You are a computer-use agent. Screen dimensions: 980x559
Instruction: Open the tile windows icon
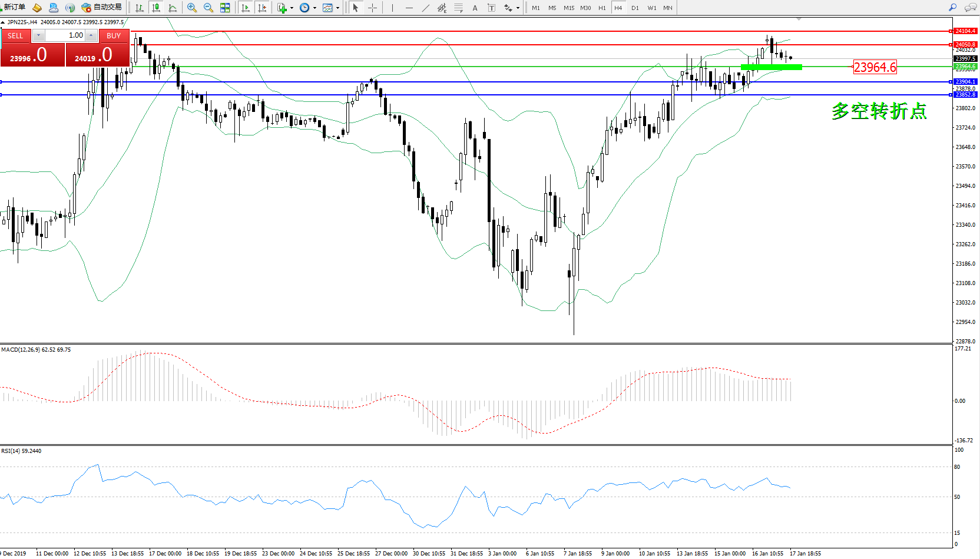225,8
